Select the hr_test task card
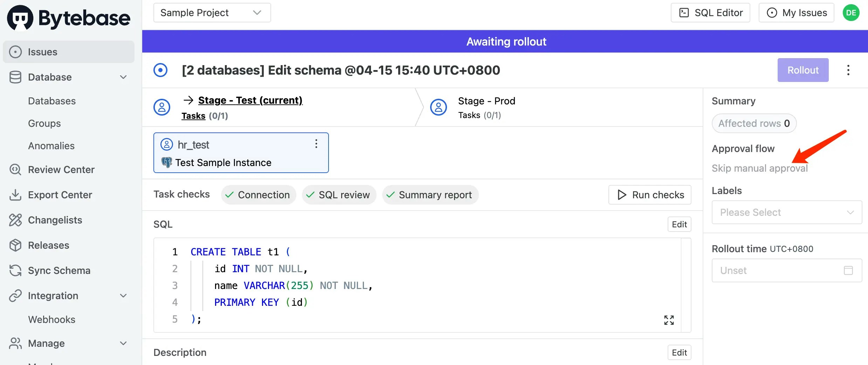 pyautogui.click(x=241, y=153)
